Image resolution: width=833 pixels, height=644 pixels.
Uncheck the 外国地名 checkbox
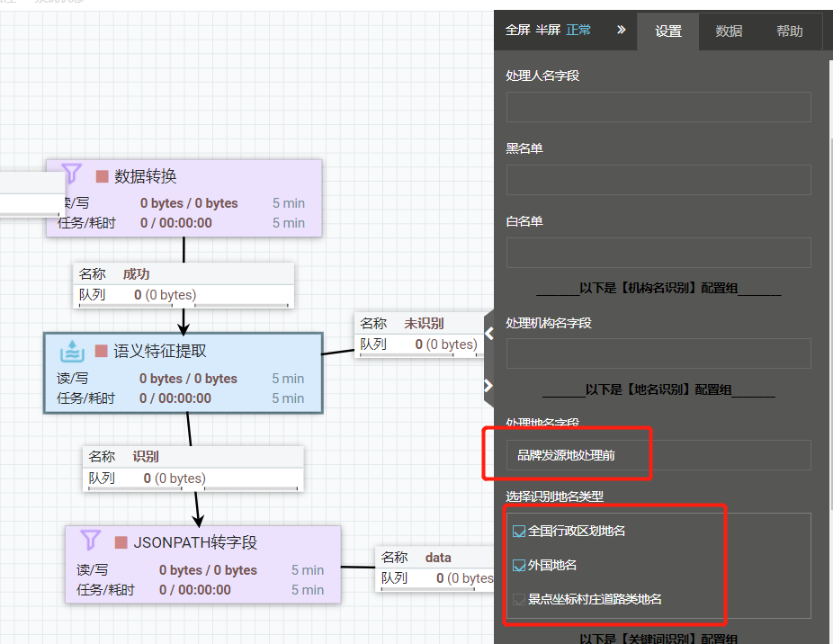point(519,566)
